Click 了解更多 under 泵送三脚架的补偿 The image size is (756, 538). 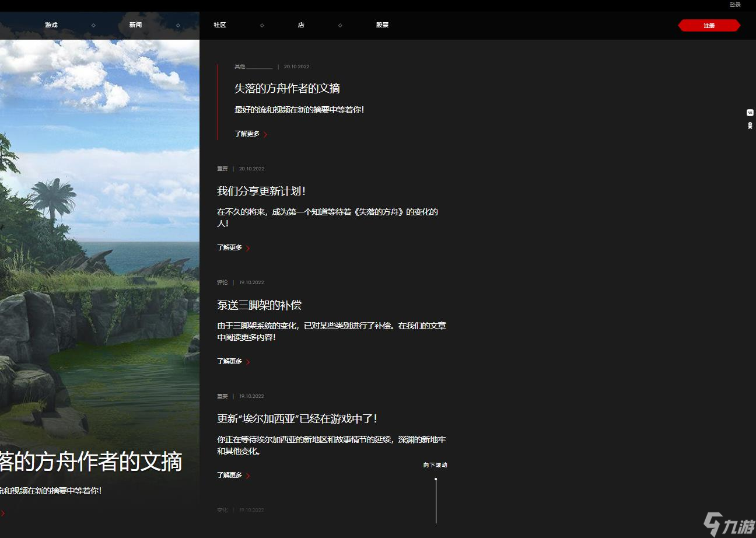pos(229,361)
